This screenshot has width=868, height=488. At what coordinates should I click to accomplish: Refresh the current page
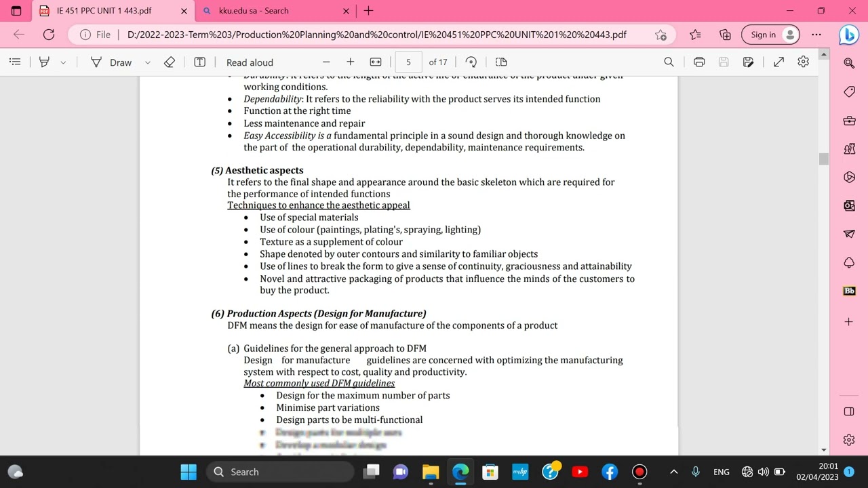click(x=48, y=35)
